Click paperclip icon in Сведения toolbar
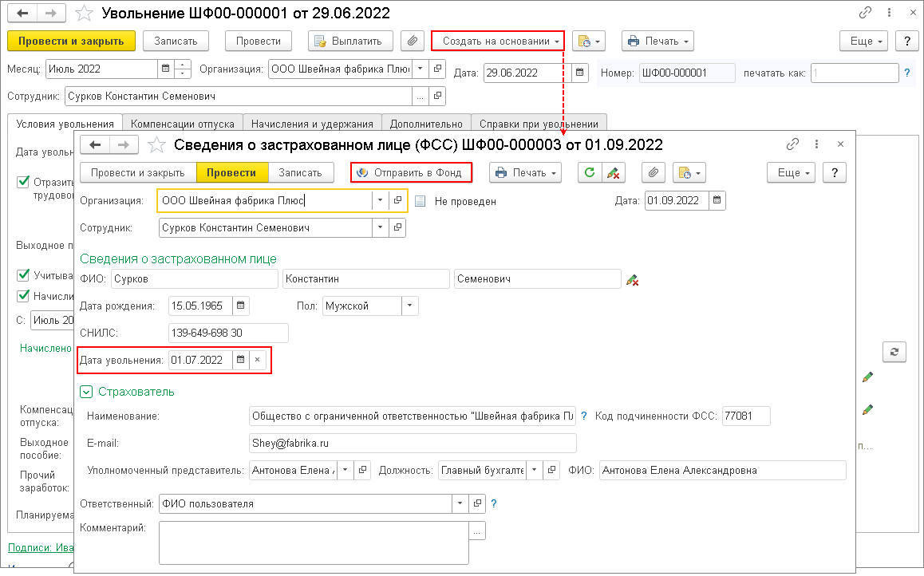Image resolution: width=924 pixels, height=576 pixels. click(x=654, y=172)
